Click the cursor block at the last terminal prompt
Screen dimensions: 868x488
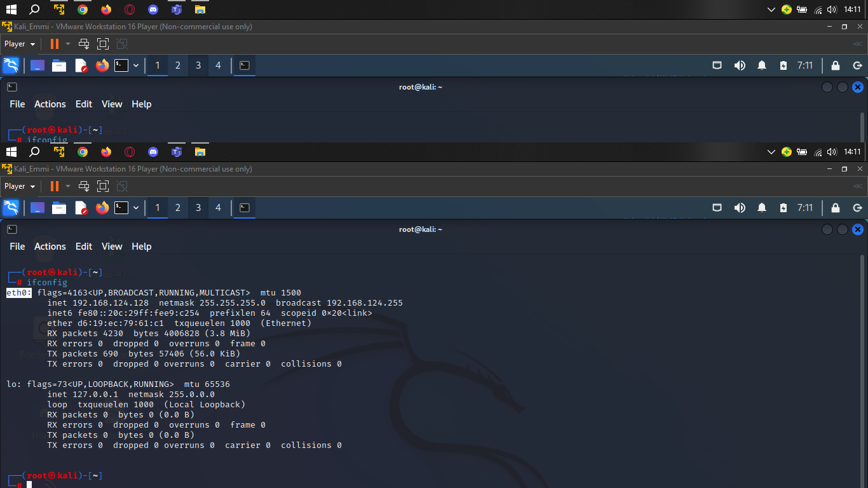pos(29,485)
